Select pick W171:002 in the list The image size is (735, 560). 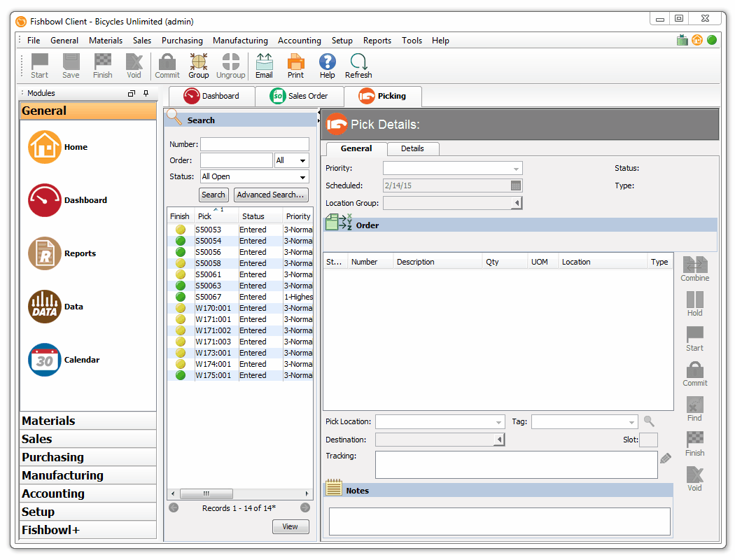241,331
